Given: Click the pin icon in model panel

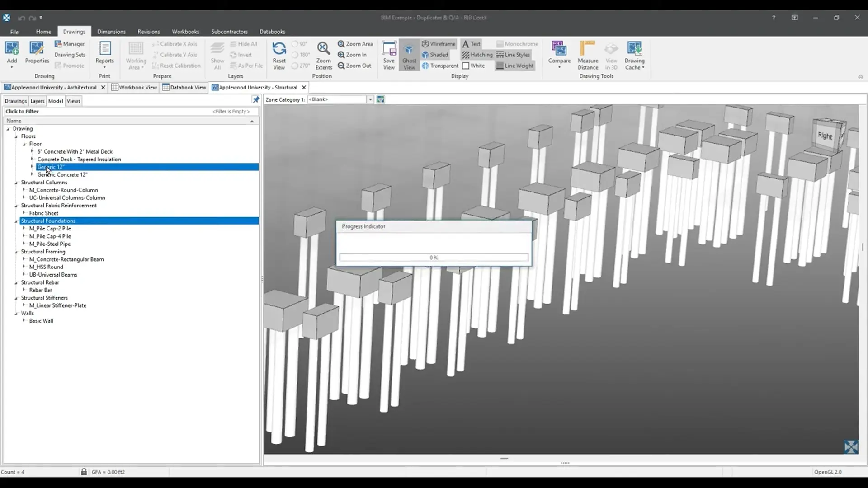Looking at the screenshot, I should pos(256,99).
